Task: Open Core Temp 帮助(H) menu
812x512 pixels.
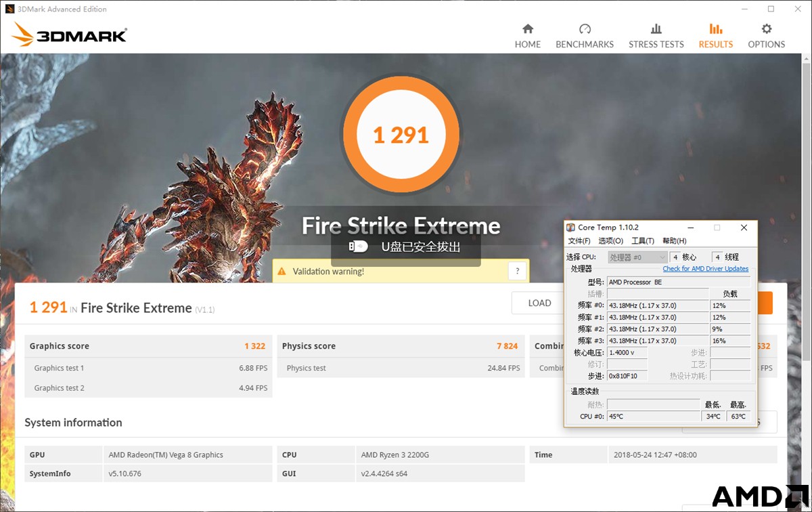Action: click(675, 241)
